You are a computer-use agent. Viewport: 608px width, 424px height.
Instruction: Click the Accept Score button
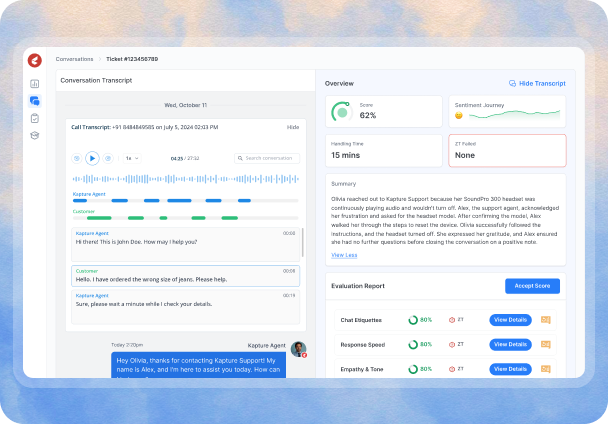click(x=532, y=286)
